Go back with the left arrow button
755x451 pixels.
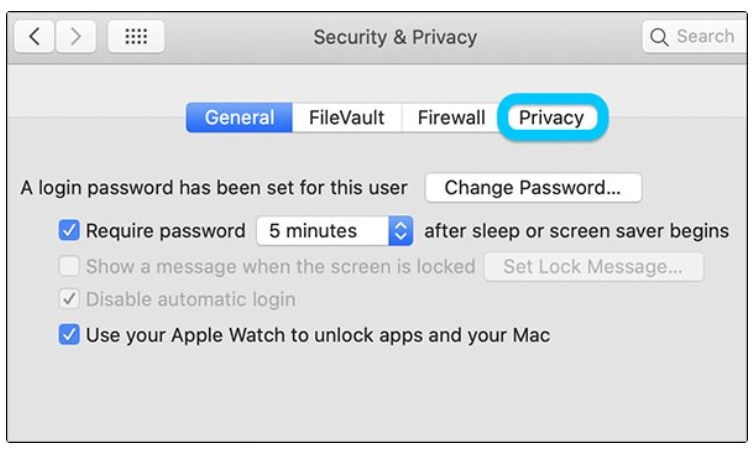click(35, 37)
